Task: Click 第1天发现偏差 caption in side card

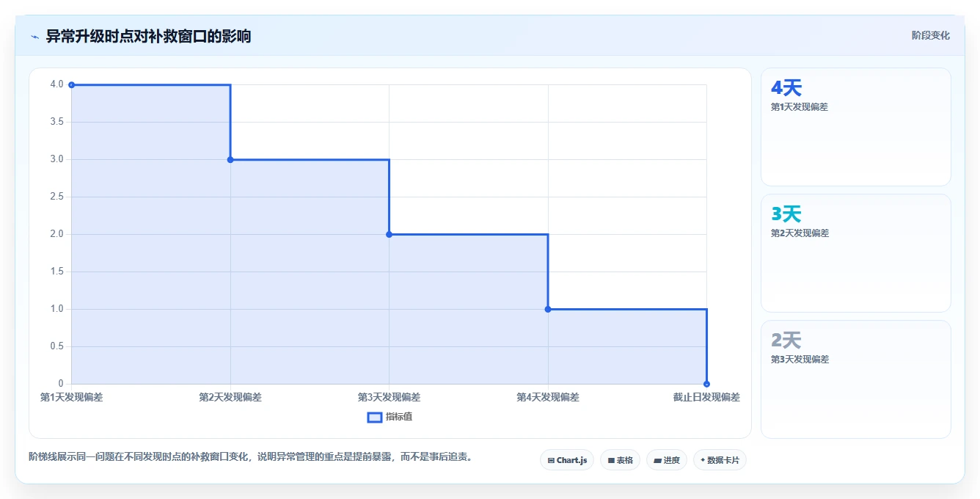Action: pyautogui.click(x=800, y=107)
